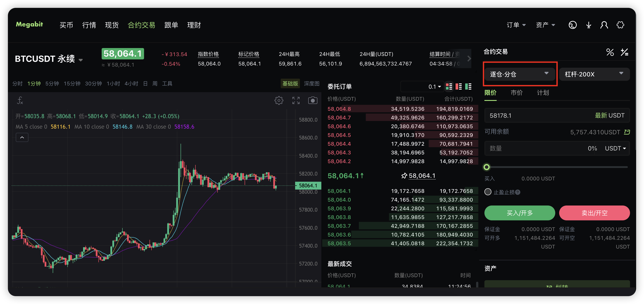The width and height of the screenshot is (644, 304).
Task: Open the user profile icon
Action: 604,25
